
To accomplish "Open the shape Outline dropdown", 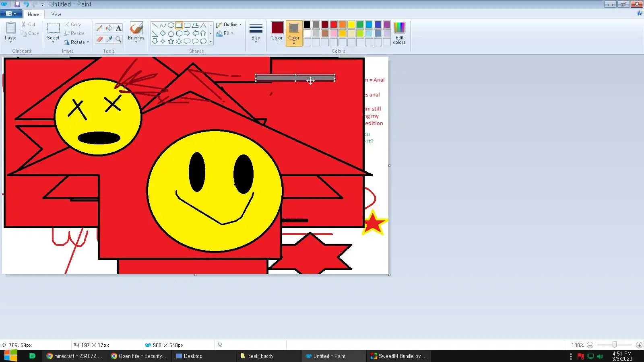I will click(229, 25).
